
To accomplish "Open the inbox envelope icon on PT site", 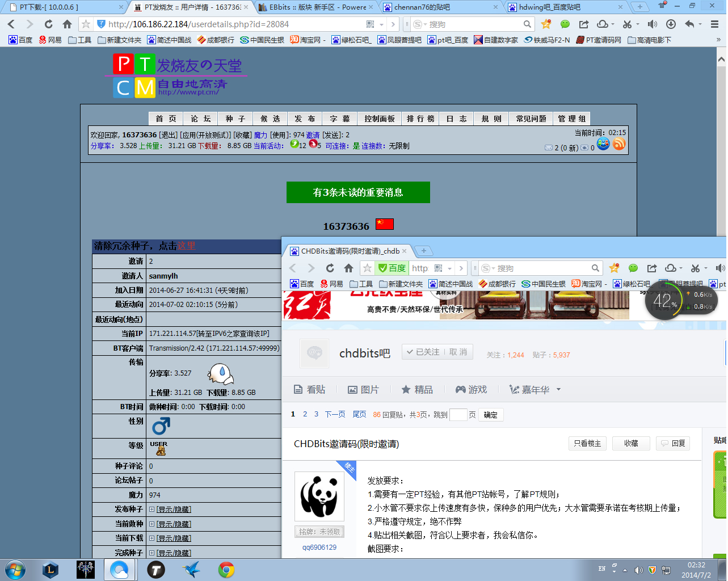I will pos(549,148).
